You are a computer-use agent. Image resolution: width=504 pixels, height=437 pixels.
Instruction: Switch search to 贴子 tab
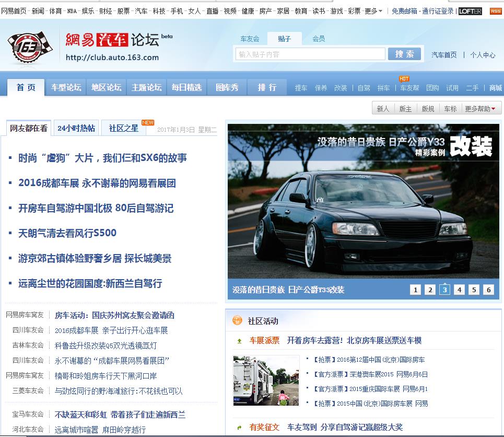[284, 39]
